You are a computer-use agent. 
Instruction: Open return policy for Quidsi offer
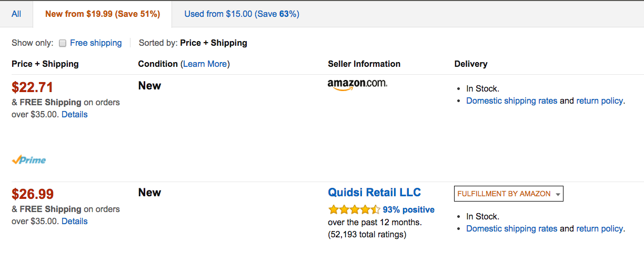[x=599, y=228]
